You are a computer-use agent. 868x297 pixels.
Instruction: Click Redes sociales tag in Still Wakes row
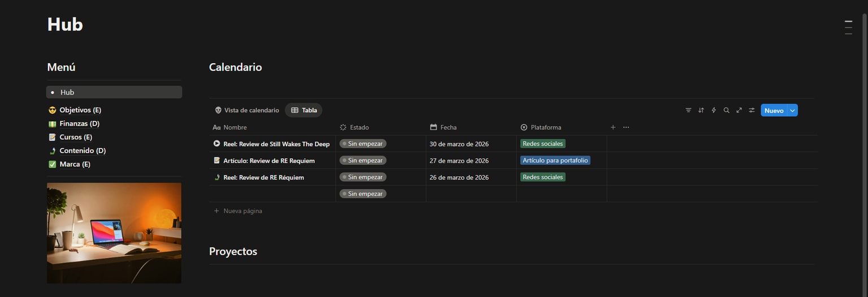coord(542,143)
